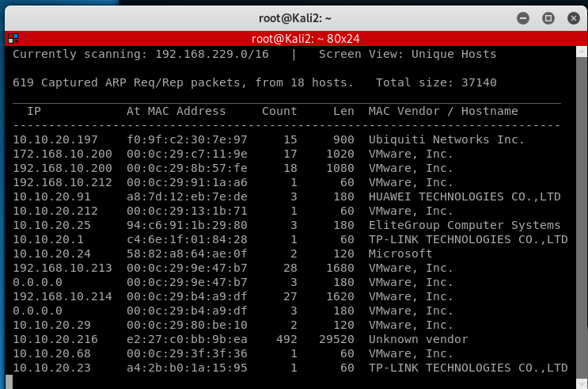The width and height of the screenshot is (588, 389).
Task: Click count value 28 for 192.168.10.213
Action: (290, 268)
